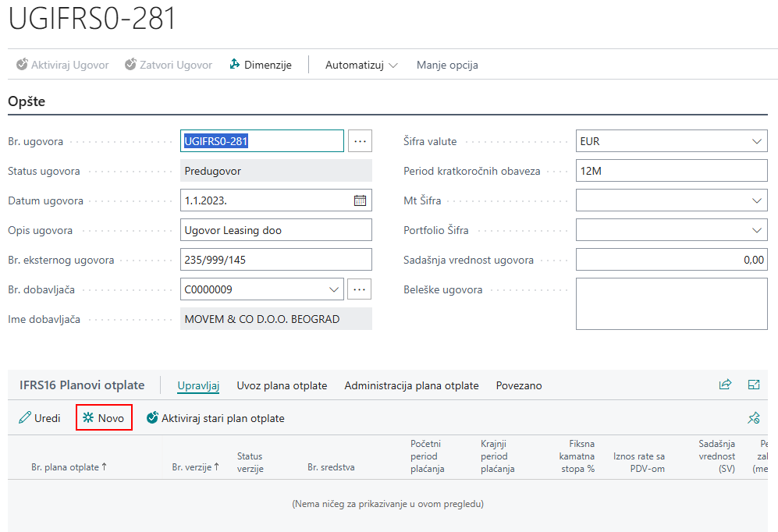Click the Status ugovora value Predugovor
The height and width of the screenshot is (532, 778).
pyautogui.click(x=276, y=171)
